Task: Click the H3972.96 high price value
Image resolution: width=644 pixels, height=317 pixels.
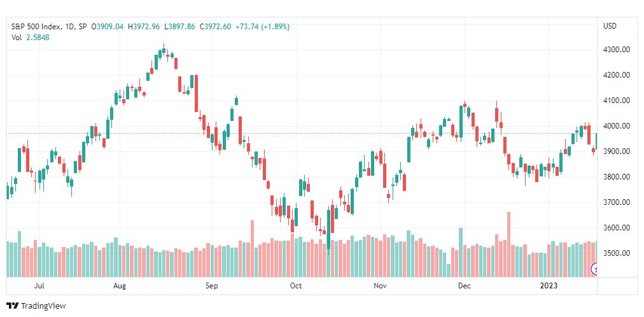Action: 144,27
